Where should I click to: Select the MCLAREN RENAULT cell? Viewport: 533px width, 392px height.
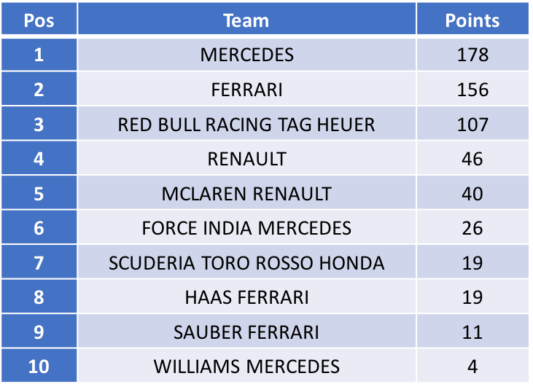(x=246, y=193)
